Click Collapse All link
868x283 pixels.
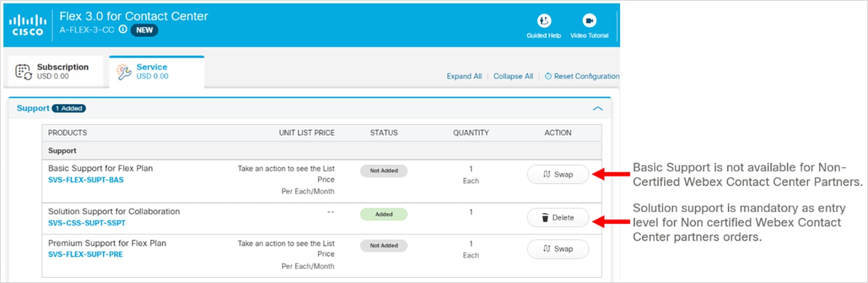513,76
